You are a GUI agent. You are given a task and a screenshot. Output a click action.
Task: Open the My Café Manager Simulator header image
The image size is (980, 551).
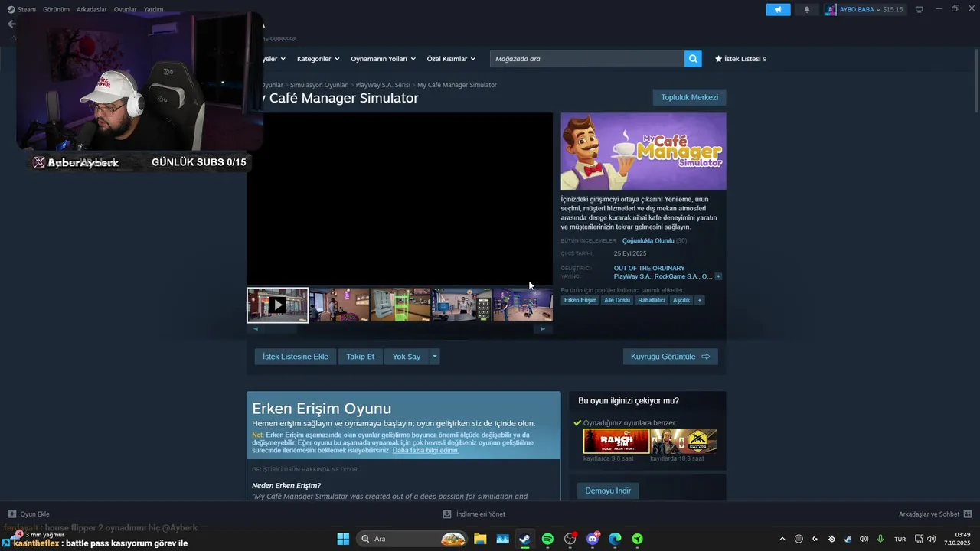click(643, 152)
